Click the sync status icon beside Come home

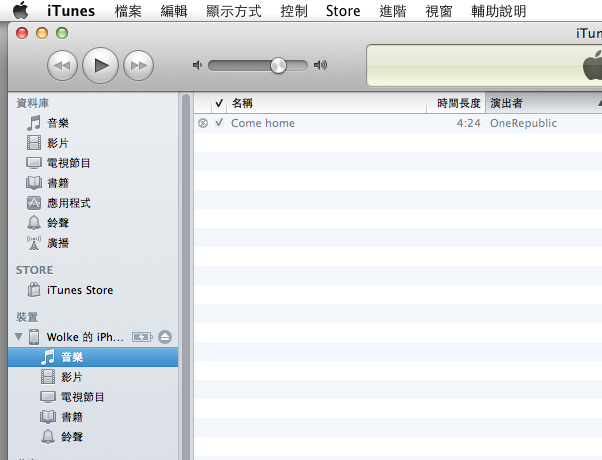[203, 123]
